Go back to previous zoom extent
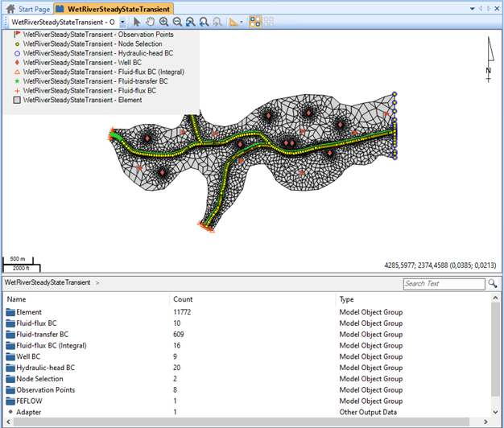The height and width of the screenshot is (428, 504). click(204, 22)
